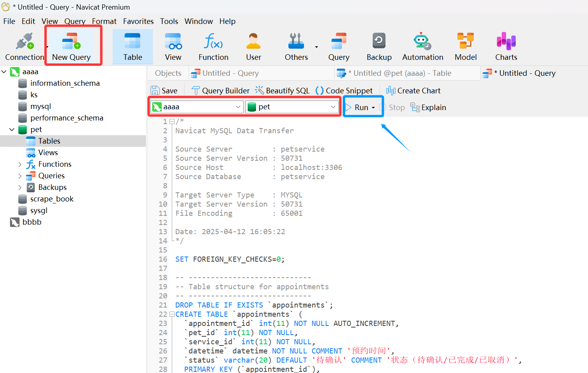
Task: Open the Connection toolbar icon
Action: 24,47
